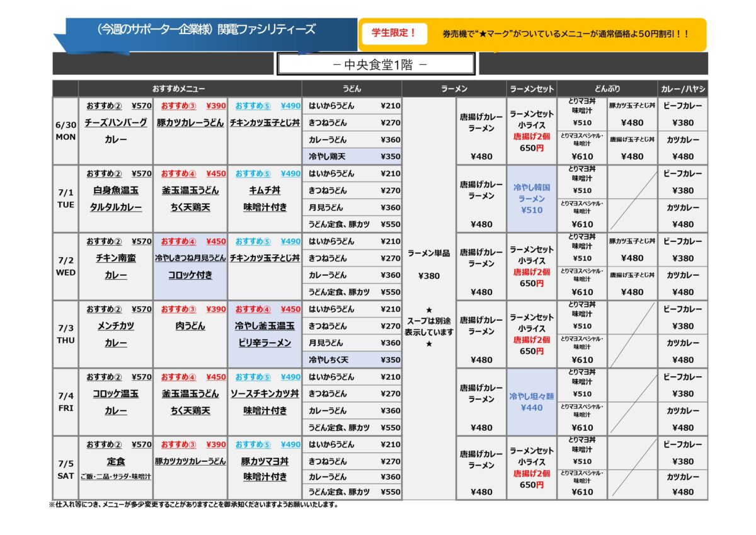The image size is (756, 535).
Task: Click ピリ辛ラーメン in Thursday's row
Action: pyautogui.click(x=265, y=343)
